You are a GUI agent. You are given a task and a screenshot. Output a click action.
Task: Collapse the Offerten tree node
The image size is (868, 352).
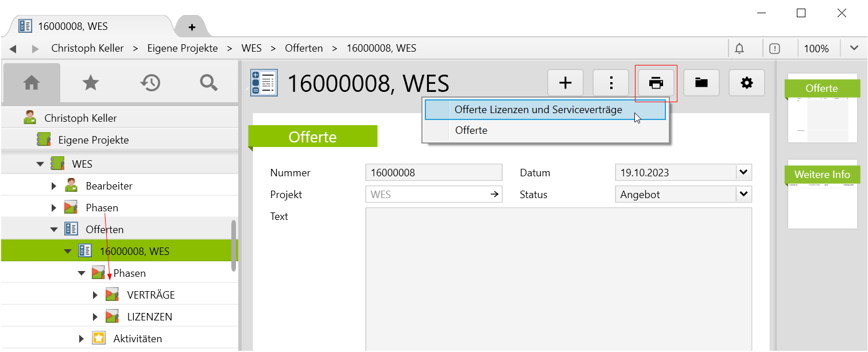pyautogui.click(x=54, y=230)
